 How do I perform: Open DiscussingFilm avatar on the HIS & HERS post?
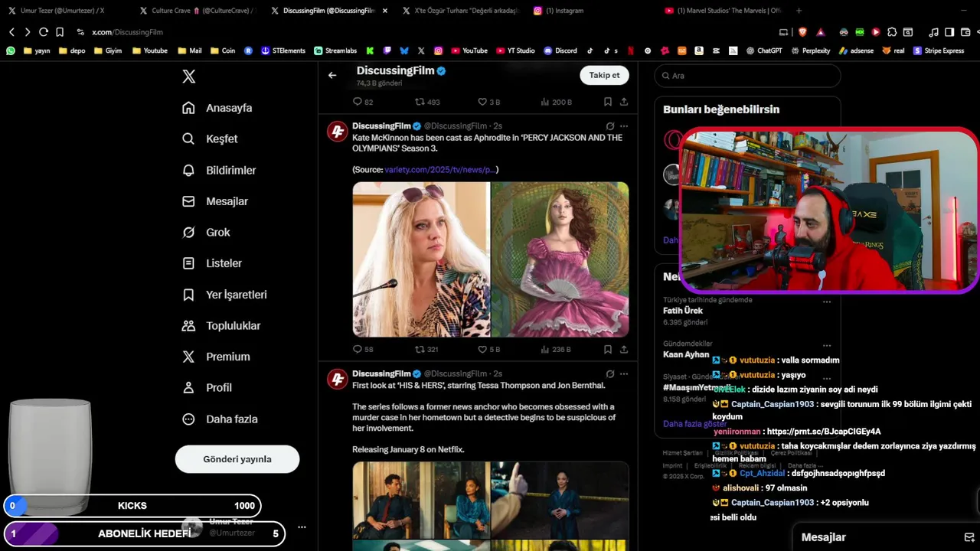click(338, 379)
